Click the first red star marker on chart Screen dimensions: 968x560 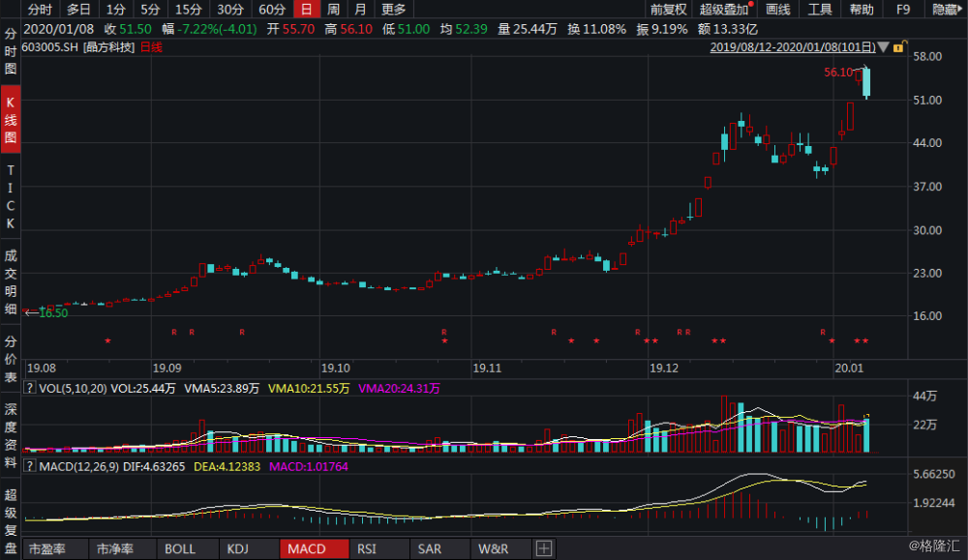tap(107, 341)
